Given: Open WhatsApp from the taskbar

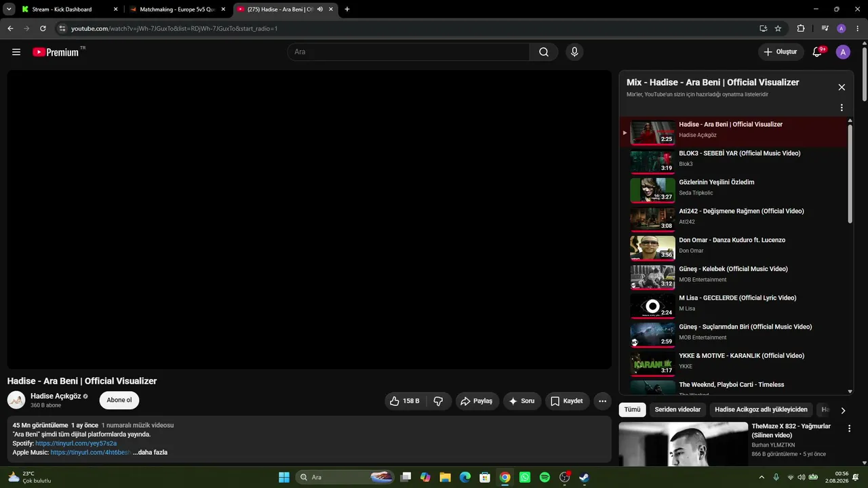Looking at the screenshot, I should click(x=525, y=477).
